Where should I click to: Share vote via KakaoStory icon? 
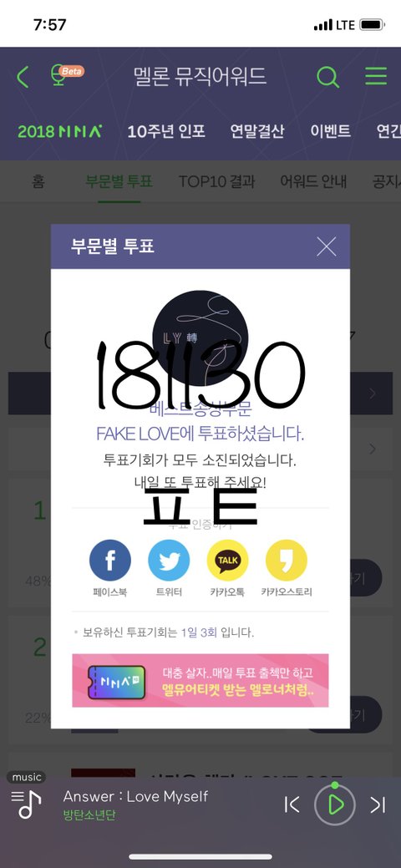(287, 561)
